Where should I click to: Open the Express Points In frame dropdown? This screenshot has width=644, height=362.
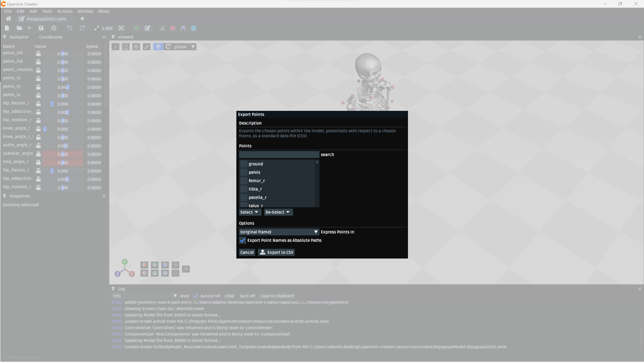(x=278, y=232)
